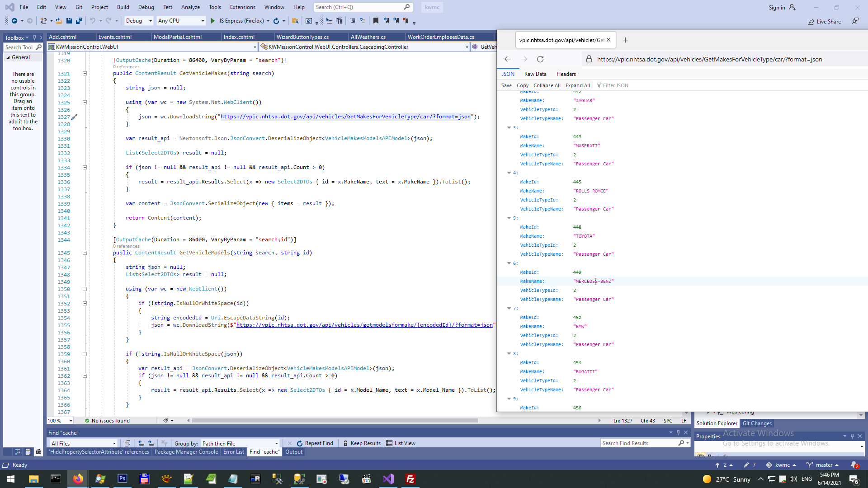Image resolution: width=868 pixels, height=488 pixels.
Task: Toggle Keep Results in Find panel
Action: coord(362,443)
